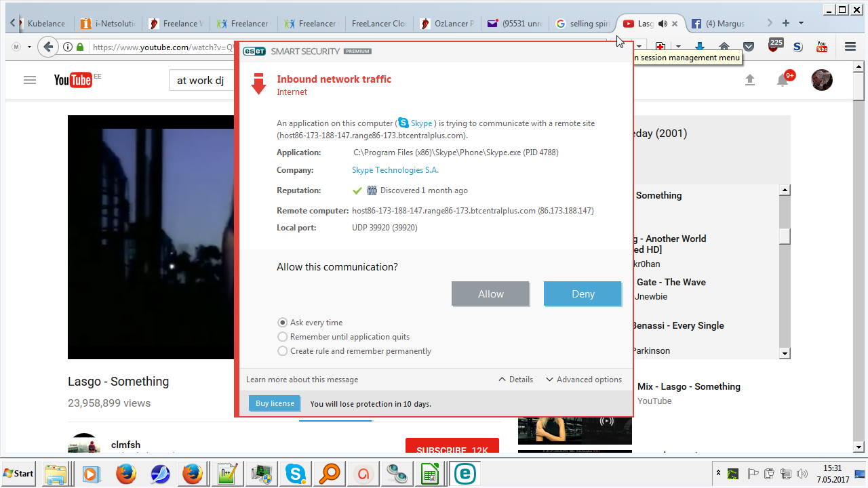The height and width of the screenshot is (488, 868).
Task: Open Windows Explorer from the taskbar
Action: tap(56, 473)
